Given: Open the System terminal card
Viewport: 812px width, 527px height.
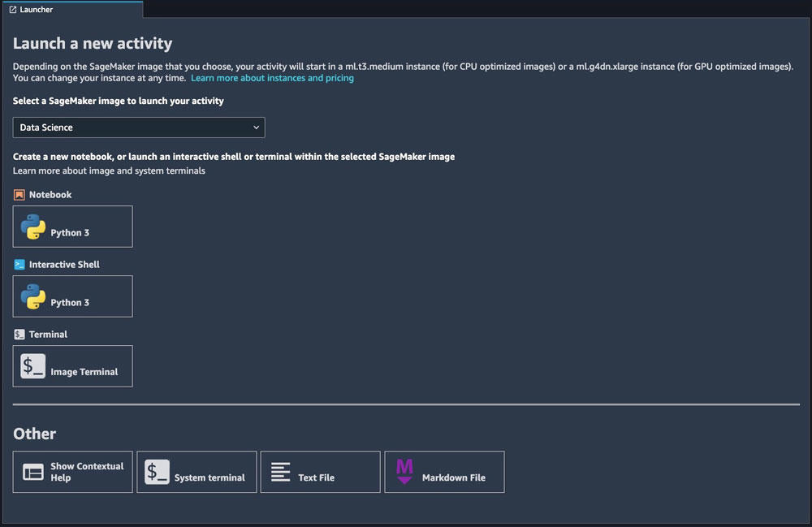Looking at the screenshot, I should [x=197, y=472].
